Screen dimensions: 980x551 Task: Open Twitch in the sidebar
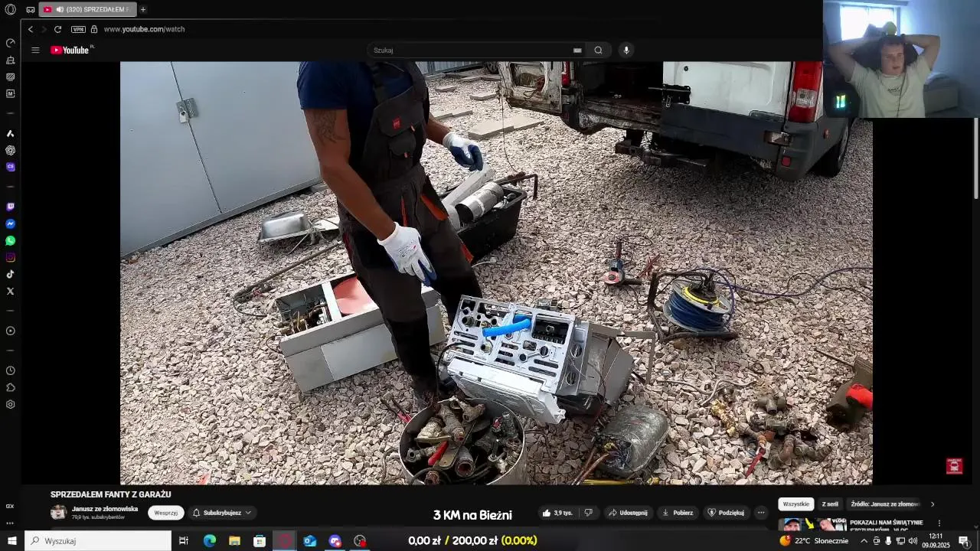pos(10,207)
